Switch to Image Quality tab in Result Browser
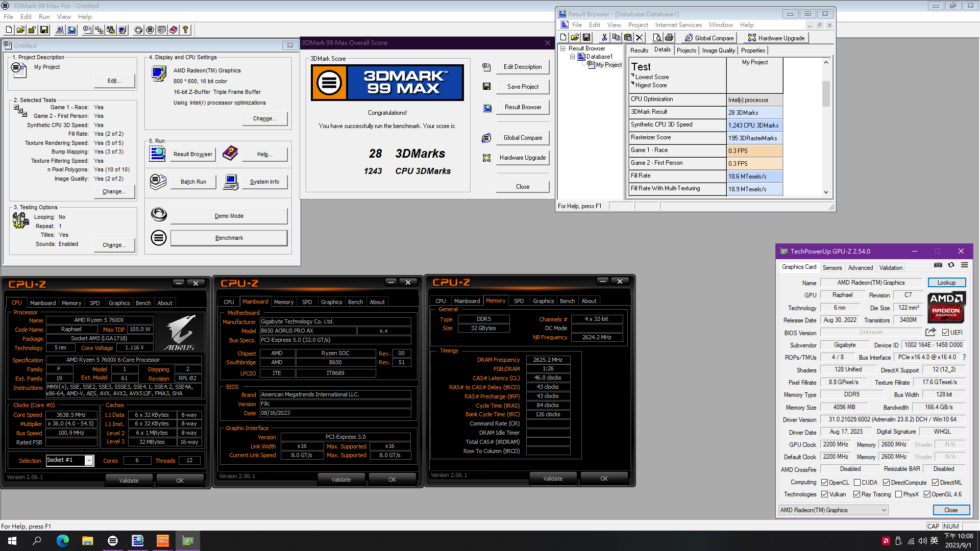This screenshot has height=551, width=980. [x=718, y=51]
